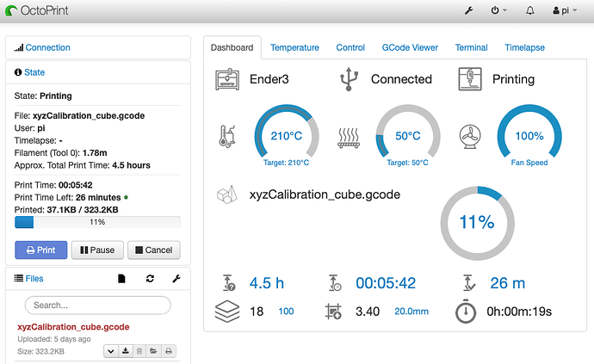Click the blue Print button

[x=41, y=250]
